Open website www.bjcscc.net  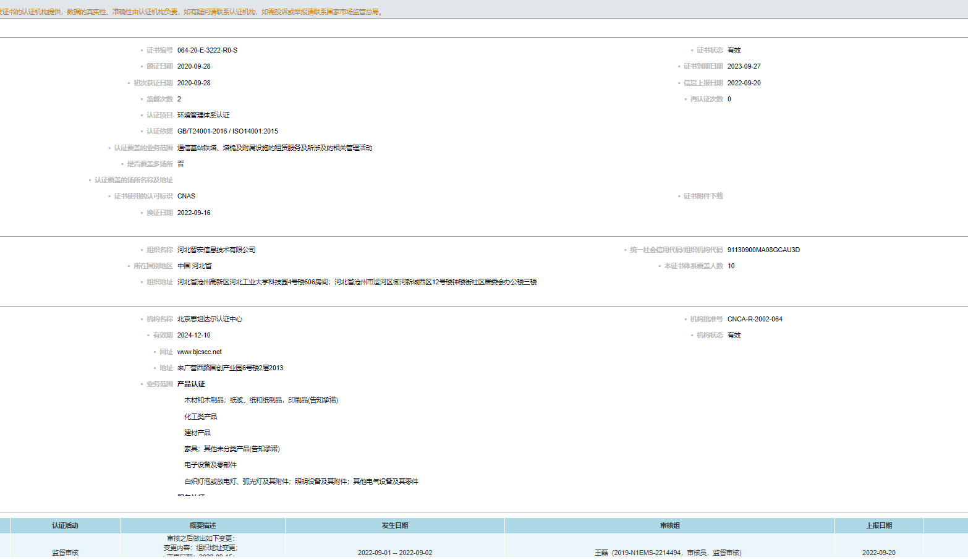click(x=199, y=352)
